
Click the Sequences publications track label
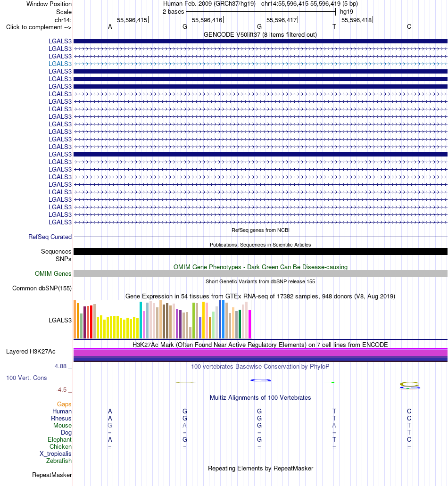click(x=56, y=251)
